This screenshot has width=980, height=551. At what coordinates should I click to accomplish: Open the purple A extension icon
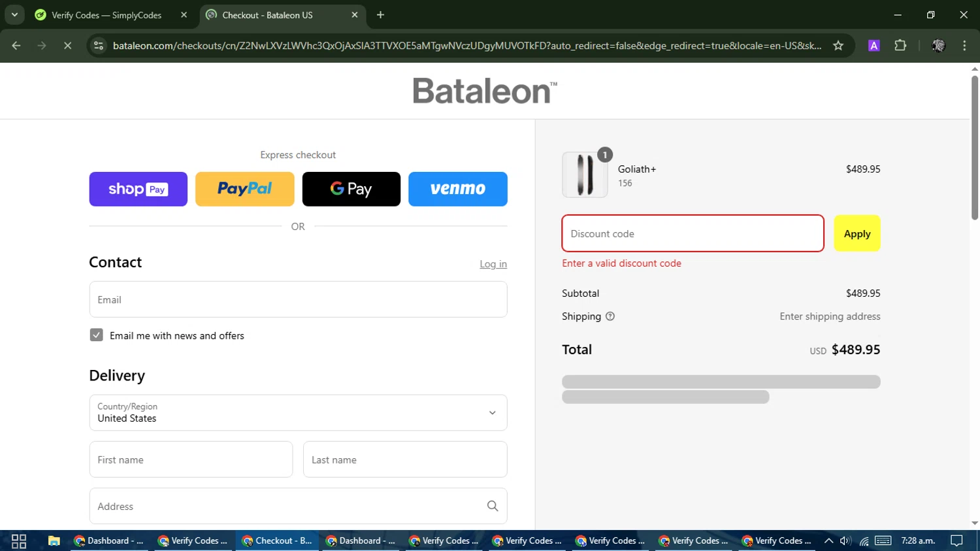(874, 46)
